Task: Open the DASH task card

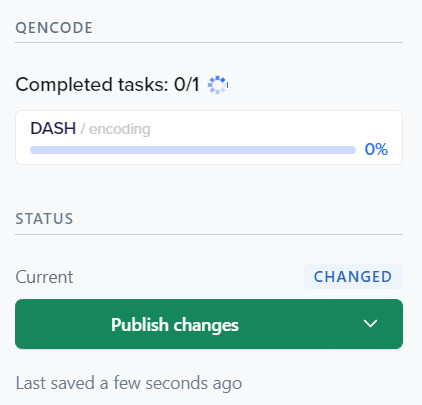Action: coord(209,138)
